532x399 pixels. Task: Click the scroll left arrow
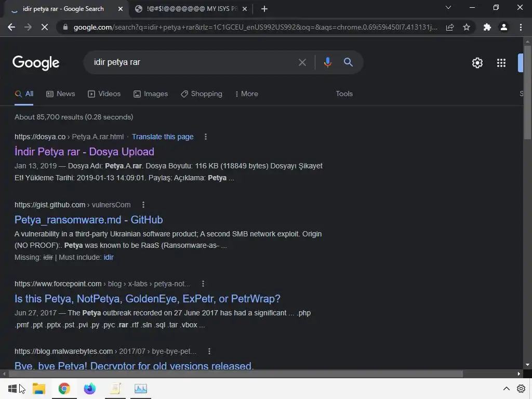point(4,374)
